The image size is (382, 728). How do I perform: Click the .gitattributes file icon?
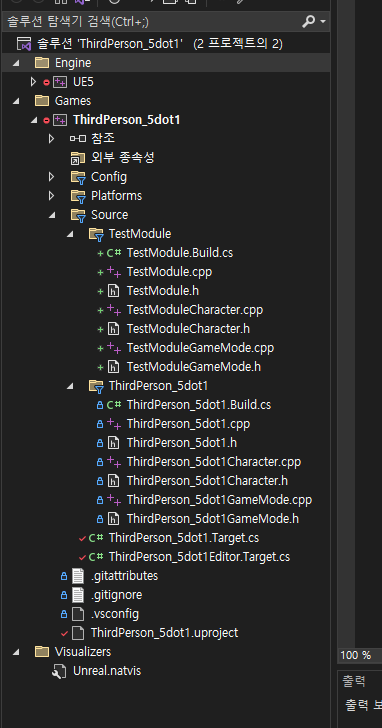[x=78, y=576]
